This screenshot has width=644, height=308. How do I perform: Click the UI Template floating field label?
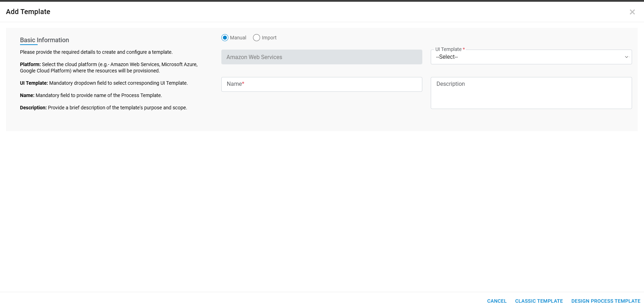tap(448, 49)
